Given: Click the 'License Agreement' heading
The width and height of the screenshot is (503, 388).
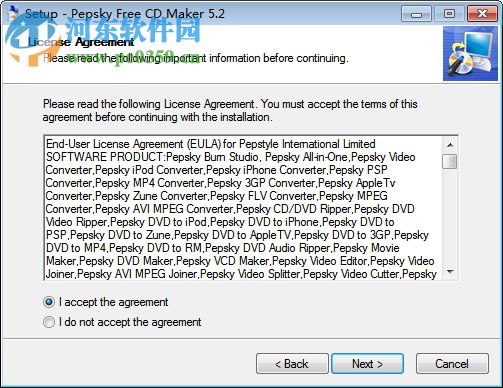Looking at the screenshot, I should pos(81,42).
